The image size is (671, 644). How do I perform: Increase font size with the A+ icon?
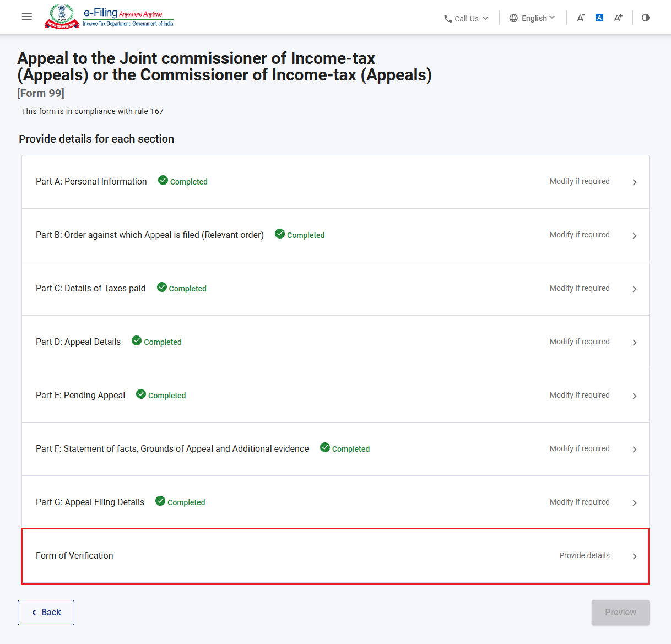coord(618,18)
